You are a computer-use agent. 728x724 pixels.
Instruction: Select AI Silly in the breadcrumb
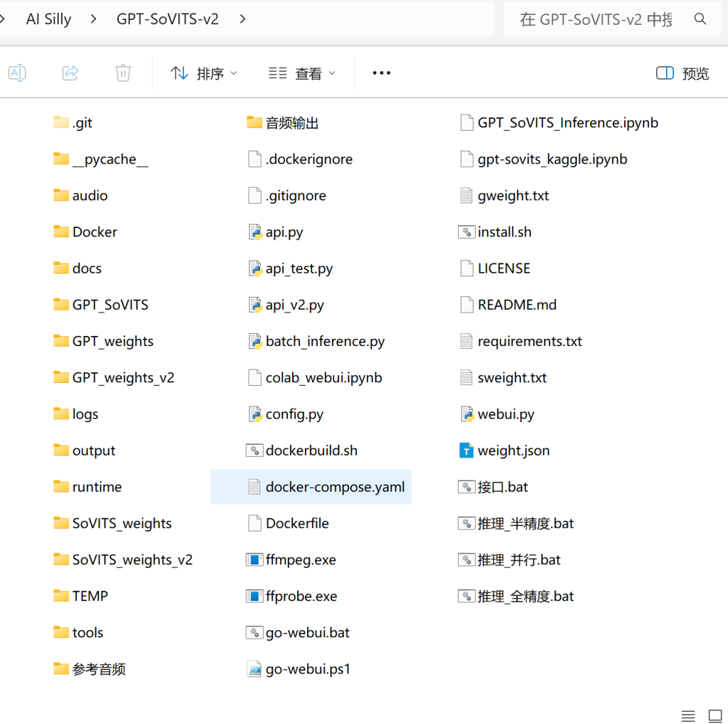[49, 19]
